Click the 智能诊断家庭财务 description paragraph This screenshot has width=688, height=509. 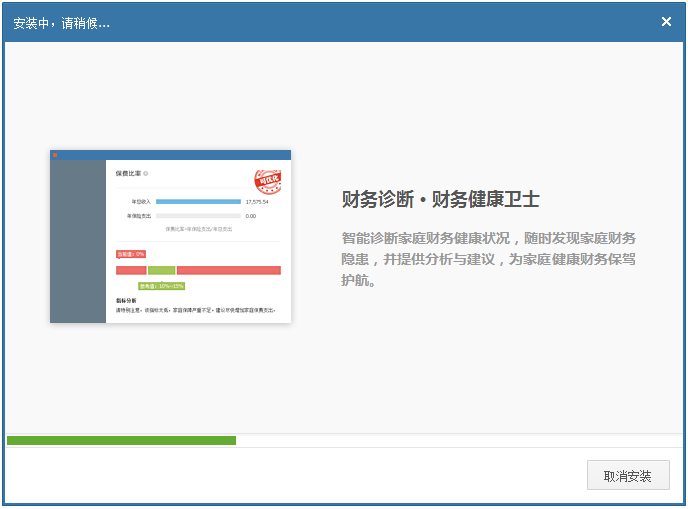(x=488, y=259)
